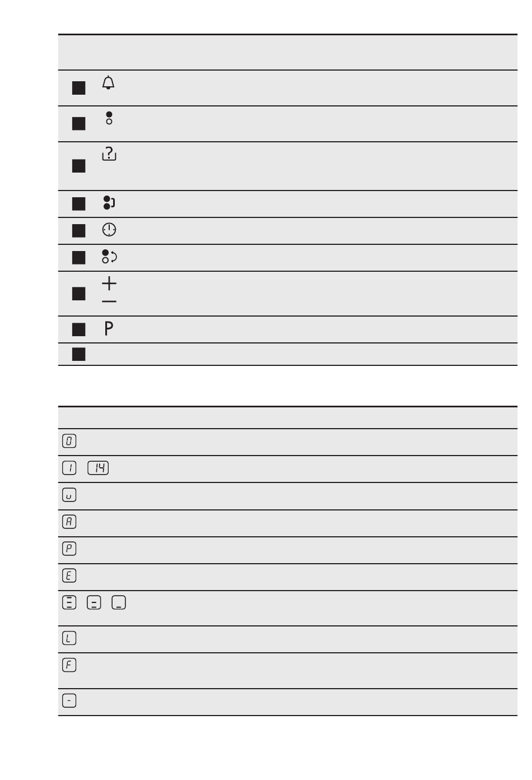Click the minus symbol below the plus
The image size is (532, 780).
109,302
